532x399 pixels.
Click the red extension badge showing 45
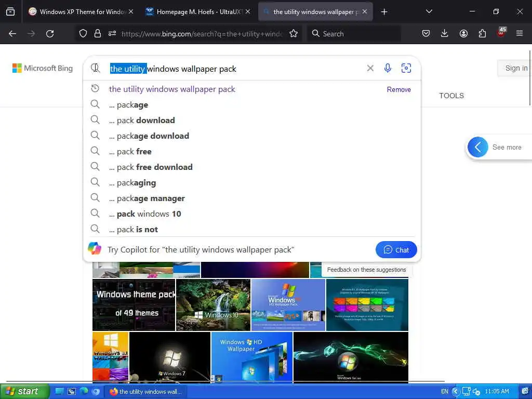pyautogui.click(x=501, y=32)
